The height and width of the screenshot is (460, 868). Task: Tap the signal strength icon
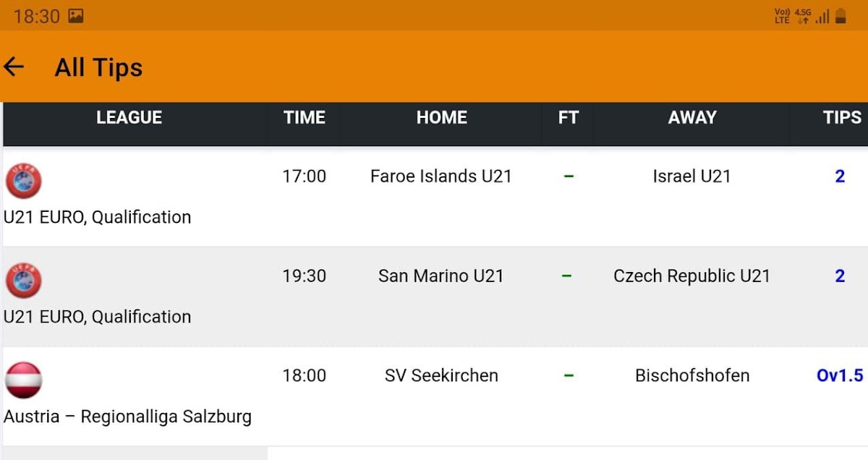coord(822,17)
